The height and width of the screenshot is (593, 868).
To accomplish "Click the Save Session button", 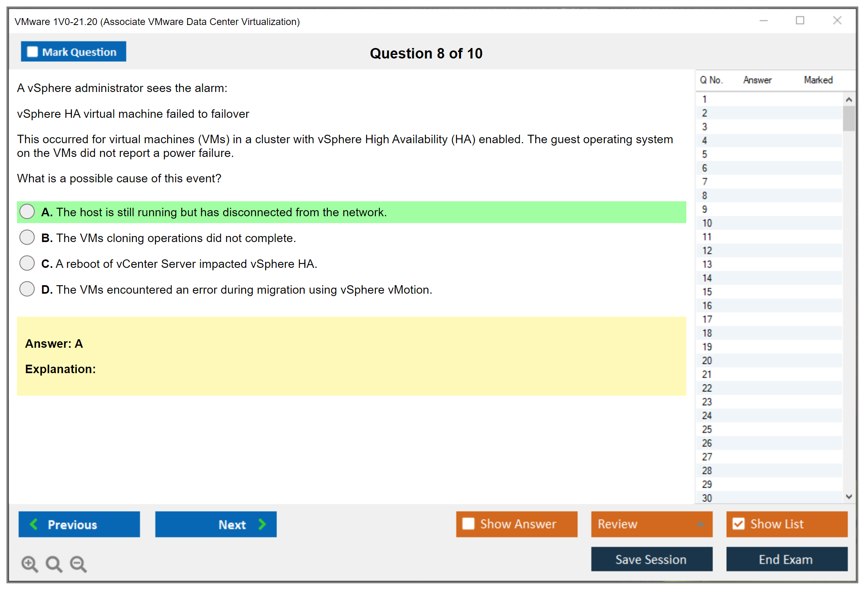I will [x=651, y=559].
